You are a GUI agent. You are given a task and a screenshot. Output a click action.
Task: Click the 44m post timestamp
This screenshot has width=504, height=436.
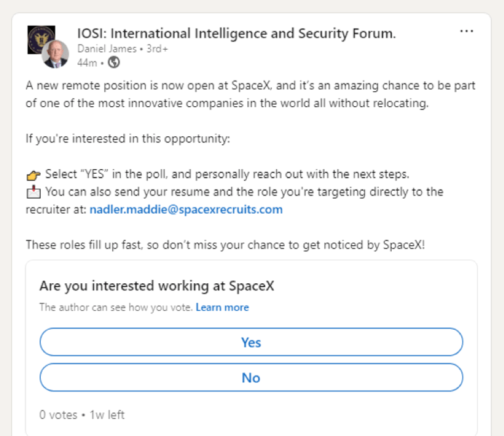coord(87,62)
